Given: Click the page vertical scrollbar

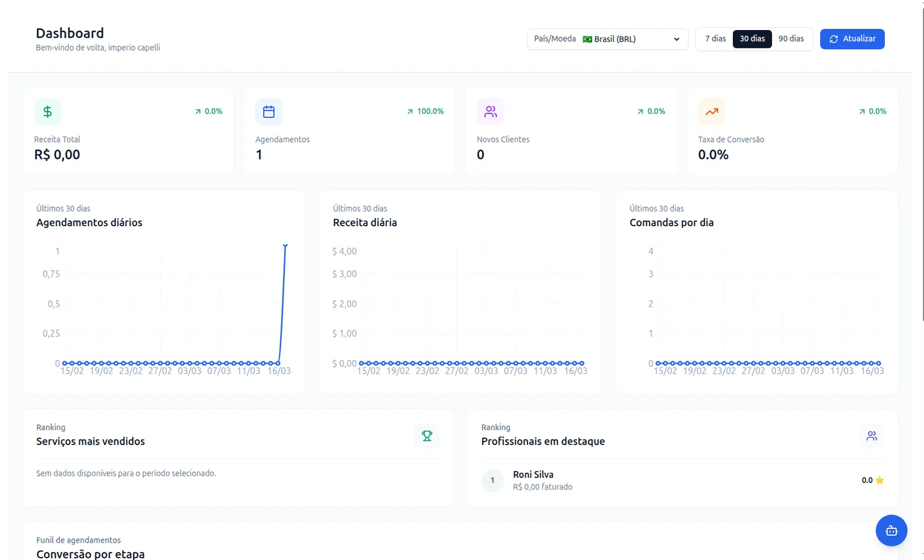Looking at the screenshot, I should (x=922, y=162).
